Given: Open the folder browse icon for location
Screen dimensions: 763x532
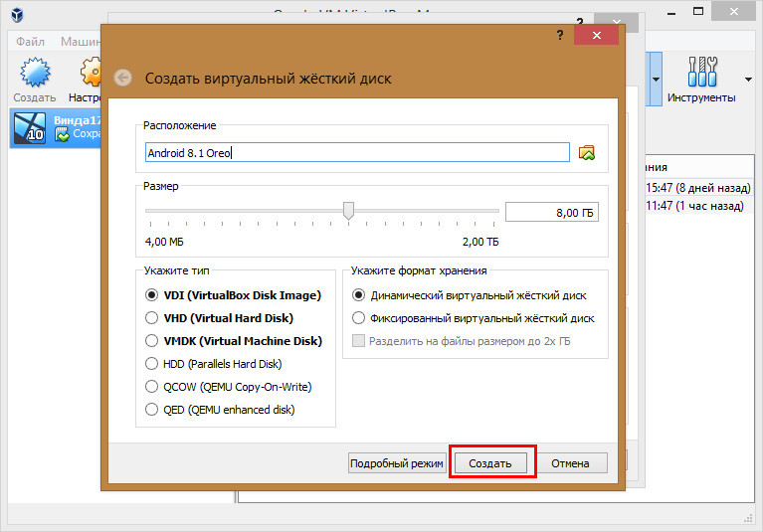Looking at the screenshot, I should tap(587, 153).
